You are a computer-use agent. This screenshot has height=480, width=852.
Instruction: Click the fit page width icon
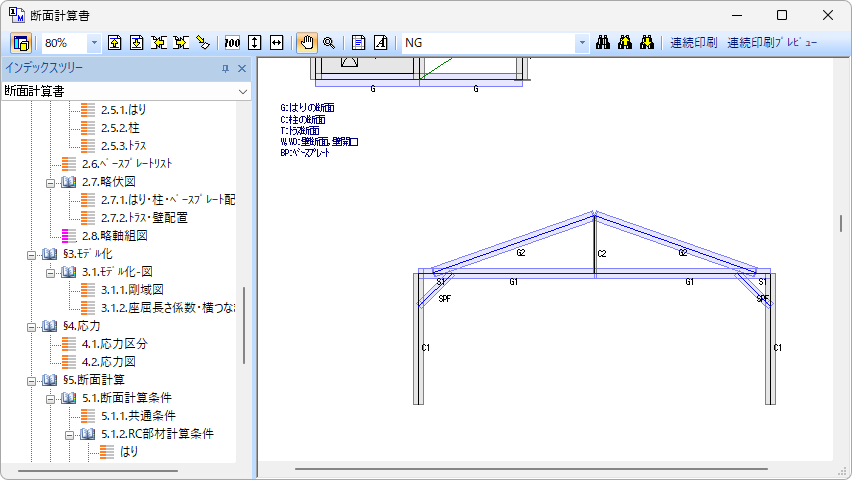click(276, 43)
